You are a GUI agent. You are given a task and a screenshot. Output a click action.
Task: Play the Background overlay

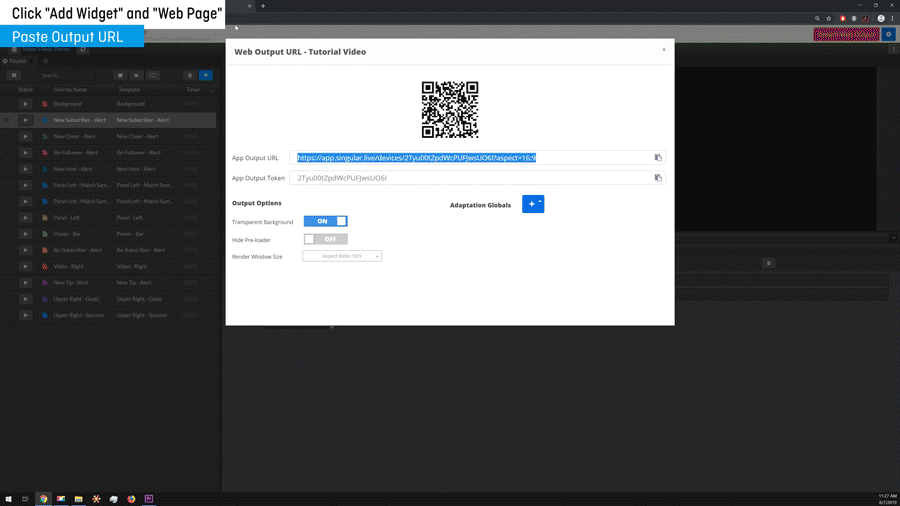25,104
